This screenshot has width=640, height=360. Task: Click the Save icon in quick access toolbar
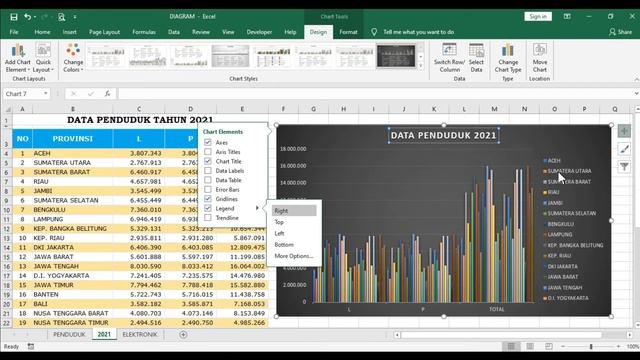click(14, 17)
